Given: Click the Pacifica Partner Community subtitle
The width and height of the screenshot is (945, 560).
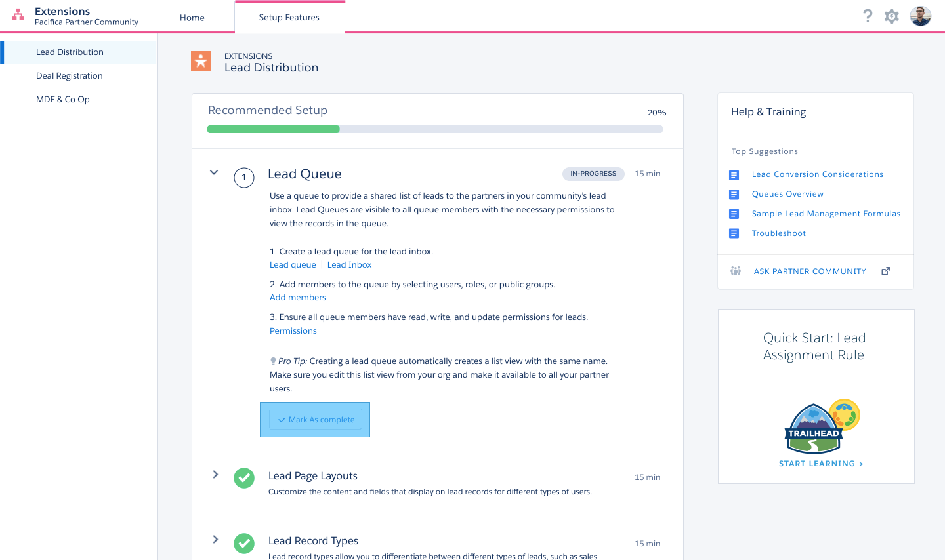Looking at the screenshot, I should coord(87,22).
